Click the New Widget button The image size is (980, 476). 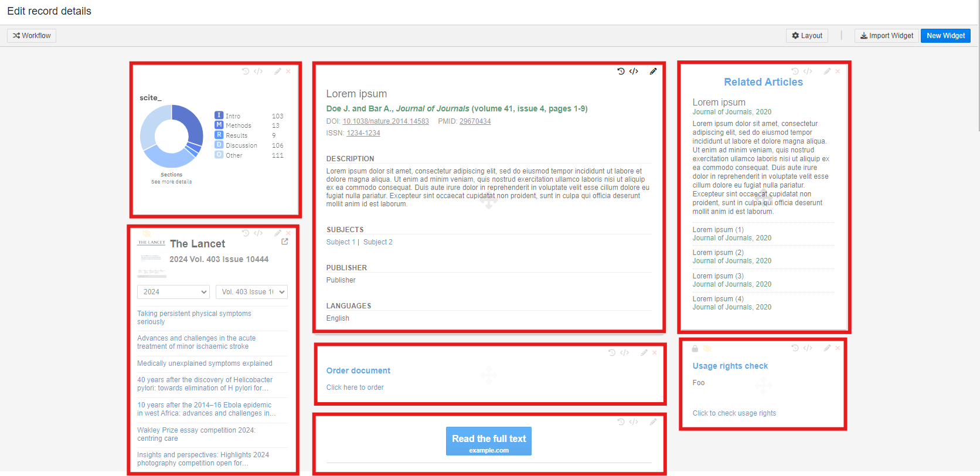(x=945, y=36)
